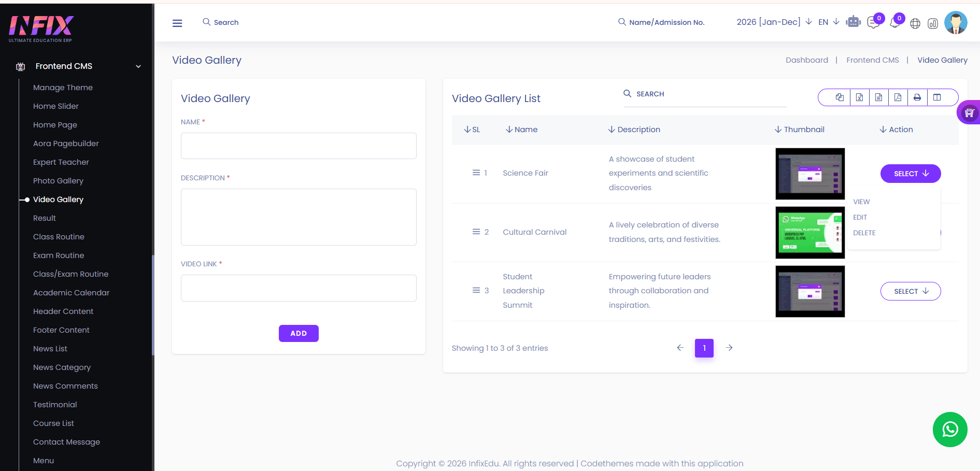Export table to PDF
Viewport: 980px width, 471px height.
tap(898, 97)
